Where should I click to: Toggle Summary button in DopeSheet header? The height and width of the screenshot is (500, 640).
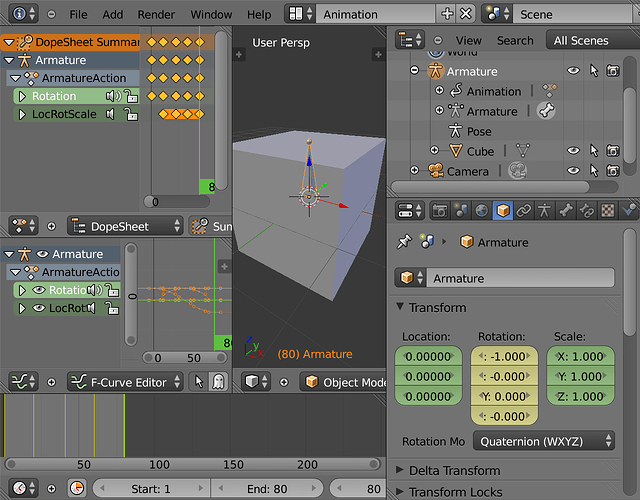pyautogui.click(x=210, y=226)
